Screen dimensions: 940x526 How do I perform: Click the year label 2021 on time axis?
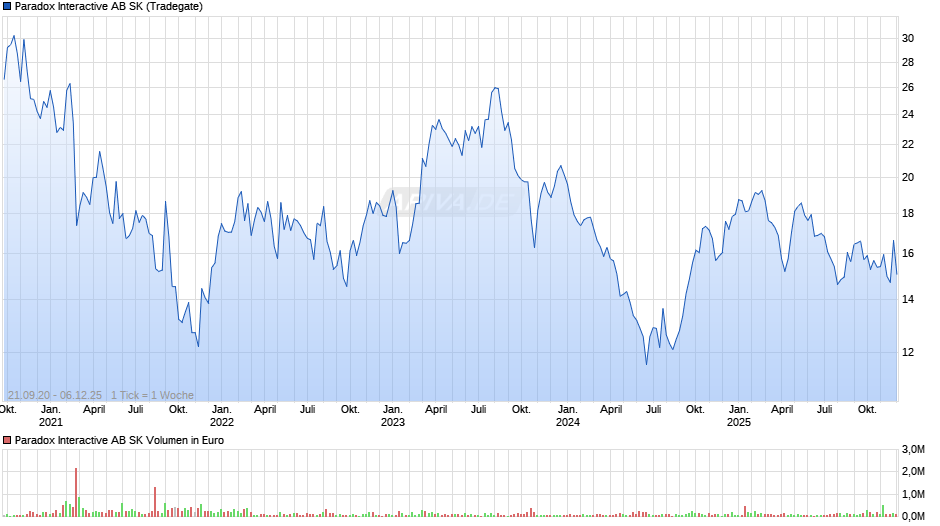tap(50, 422)
